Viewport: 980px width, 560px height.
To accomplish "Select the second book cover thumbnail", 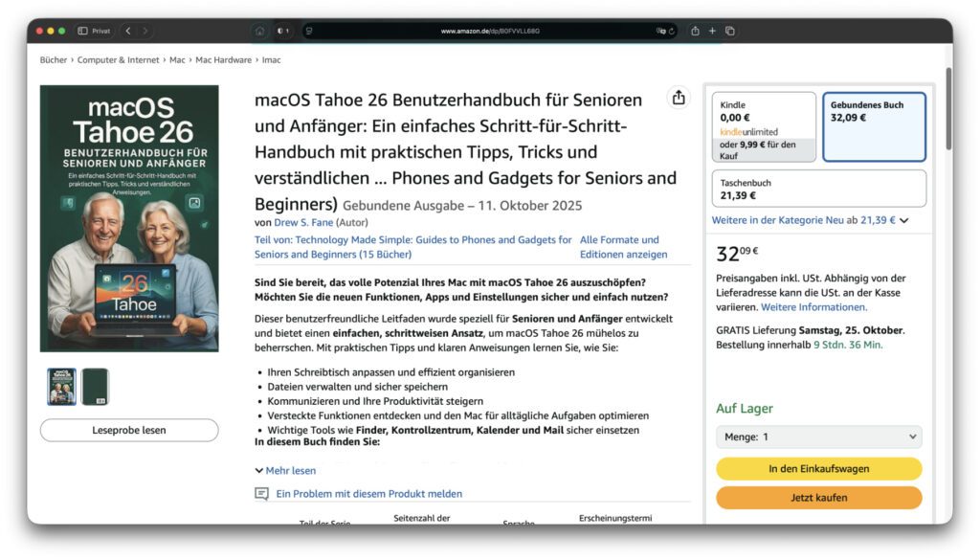I will pos(95,387).
